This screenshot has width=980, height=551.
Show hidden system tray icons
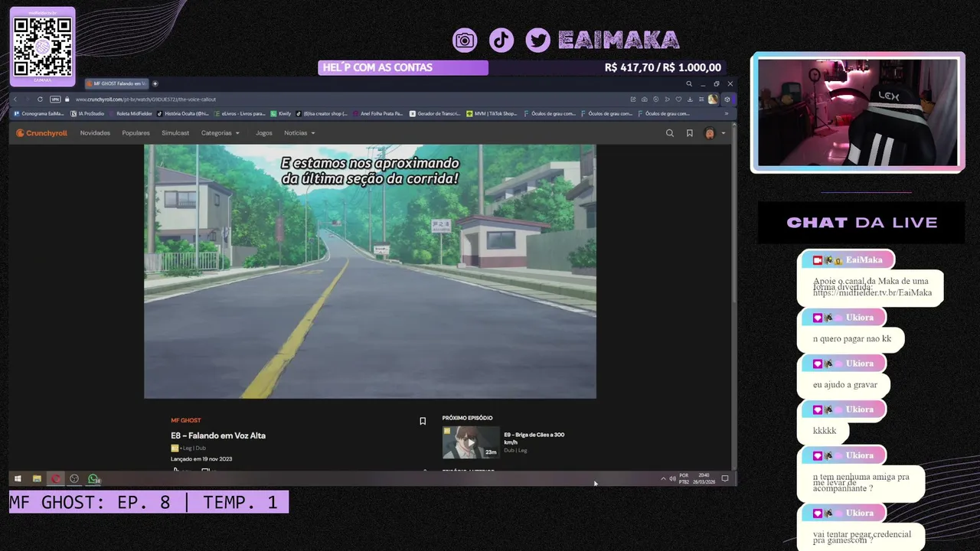[663, 479]
